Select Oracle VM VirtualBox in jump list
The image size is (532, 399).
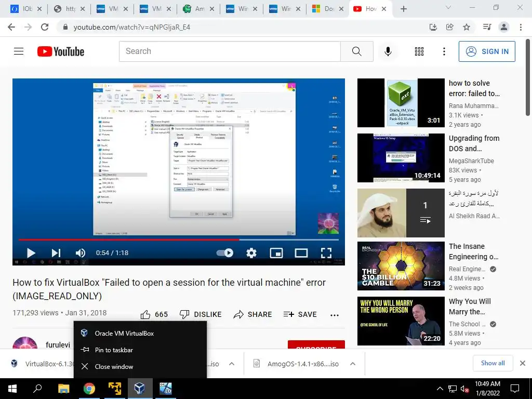(140, 333)
